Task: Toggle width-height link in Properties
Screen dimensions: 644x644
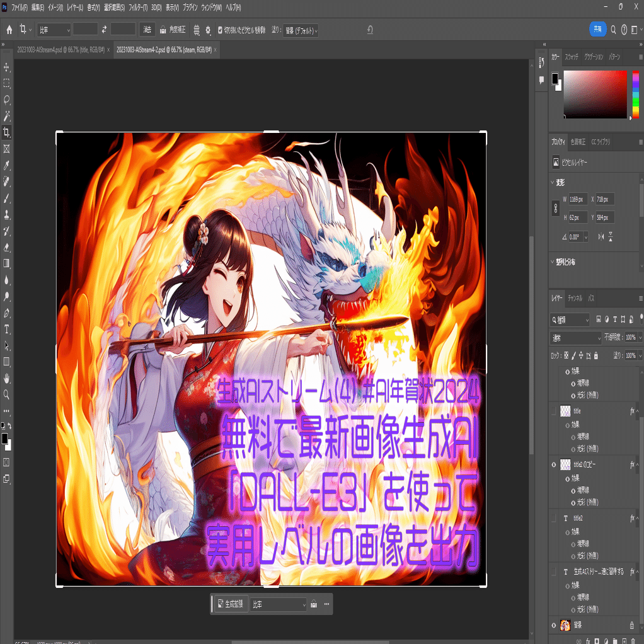Action: pos(555,208)
